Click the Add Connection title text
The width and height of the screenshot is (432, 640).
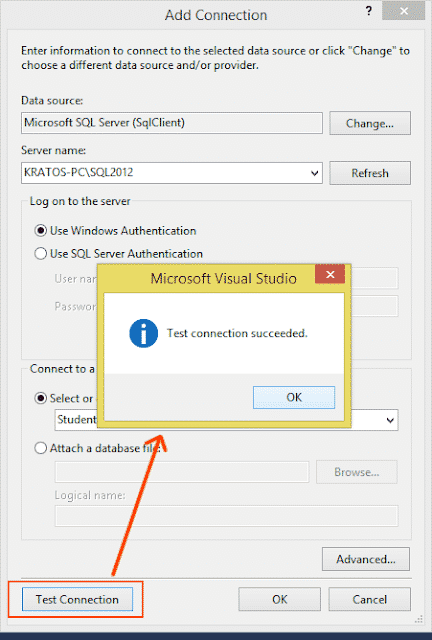pyautogui.click(x=216, y=15)
